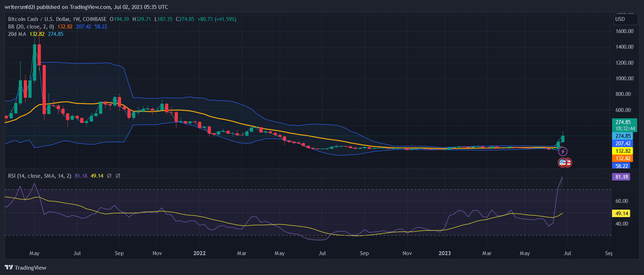
Task: Click the leftmost US flag event icon
Action: coord(562,163)
